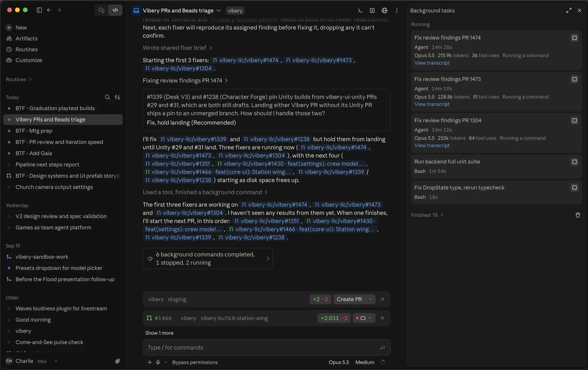Expand Wrote shared fixer brief
This screenshot has width=588, height=370.
177,48
